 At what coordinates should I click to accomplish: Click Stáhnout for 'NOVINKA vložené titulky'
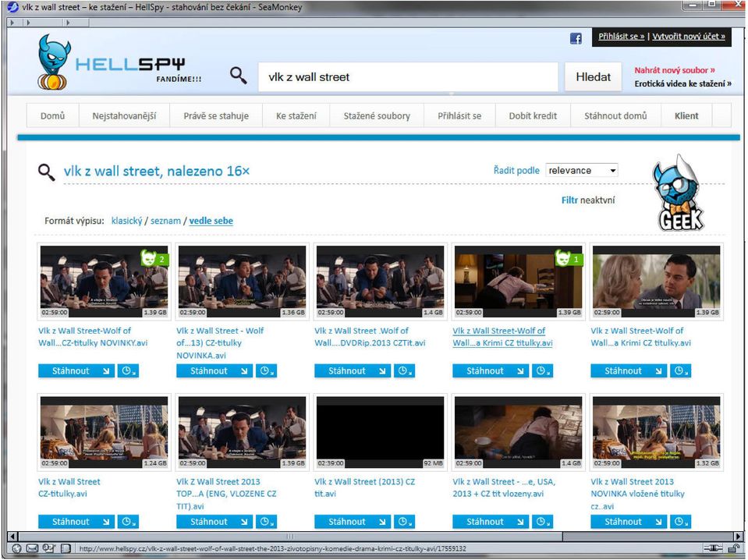[629, 521]
